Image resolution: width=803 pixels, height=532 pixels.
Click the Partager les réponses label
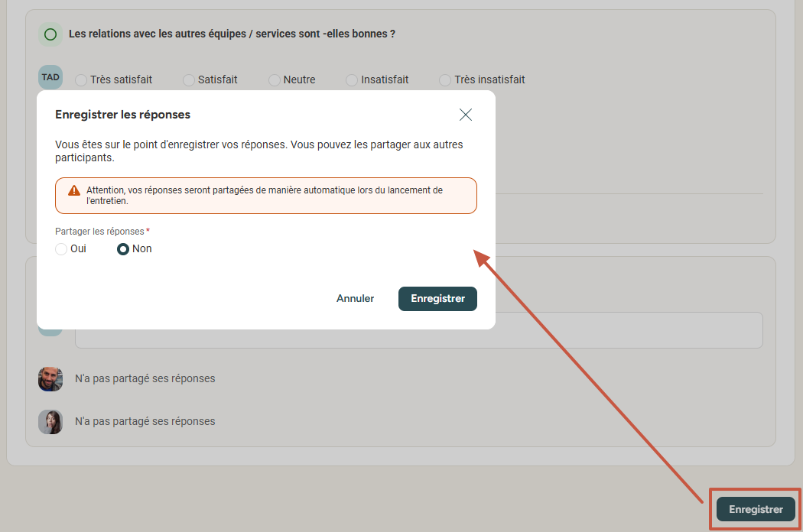coord(100,232)
